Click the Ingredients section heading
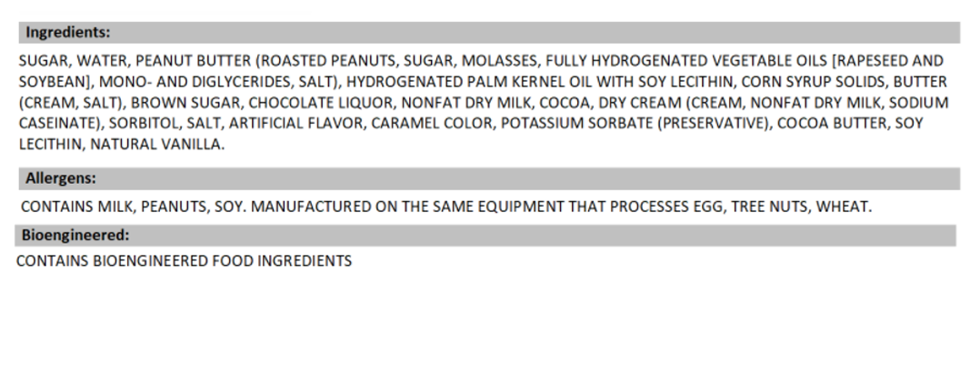The image size is (980, 385). coord(67,33)
